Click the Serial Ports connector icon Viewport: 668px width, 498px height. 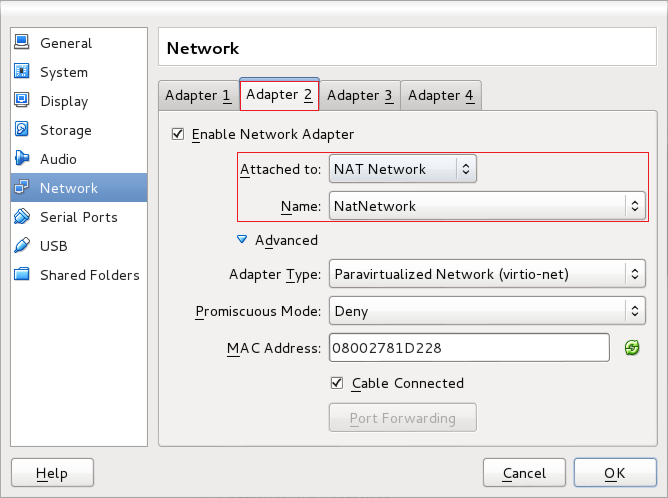[21, 216]
